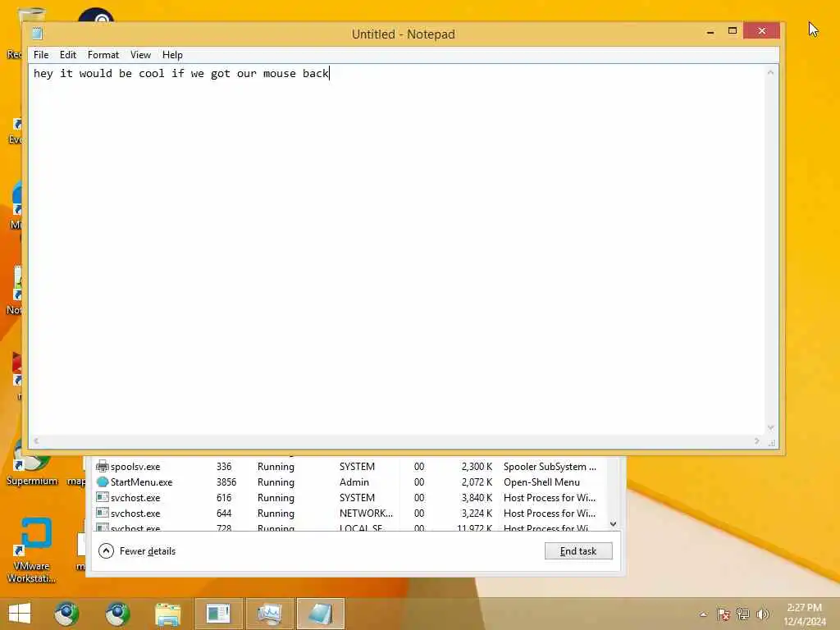This screenshot has height=630, width=840.
Task: Click the Notepad icon in the title bar
Action: click(x=37, y=34)
